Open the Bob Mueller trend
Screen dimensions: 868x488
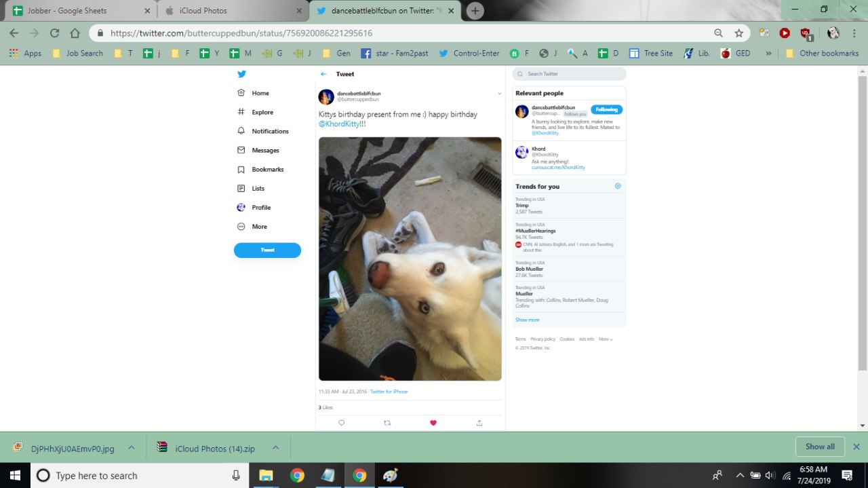[569, 269]
